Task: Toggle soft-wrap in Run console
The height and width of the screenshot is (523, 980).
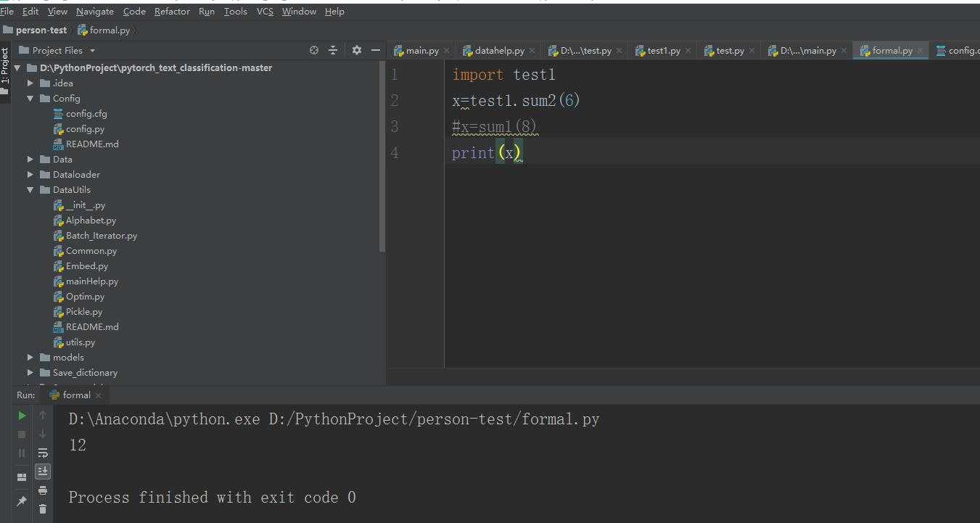Action: point(43,453)
